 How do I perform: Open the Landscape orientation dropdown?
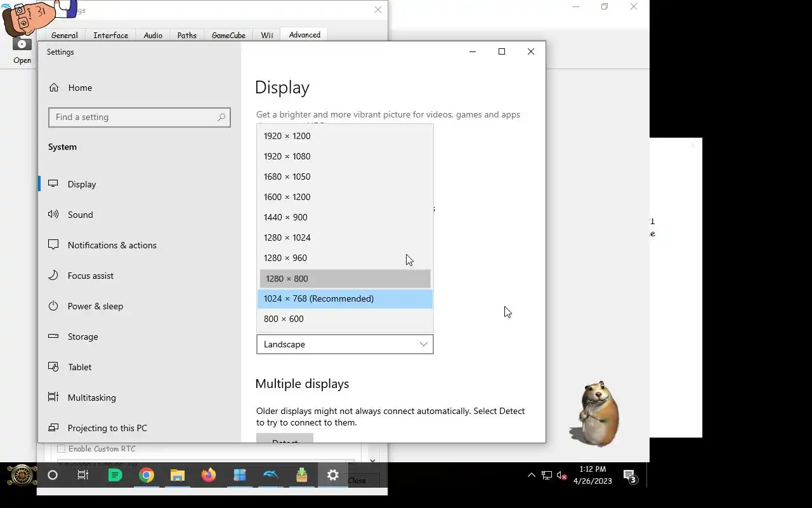pos(344,344)
